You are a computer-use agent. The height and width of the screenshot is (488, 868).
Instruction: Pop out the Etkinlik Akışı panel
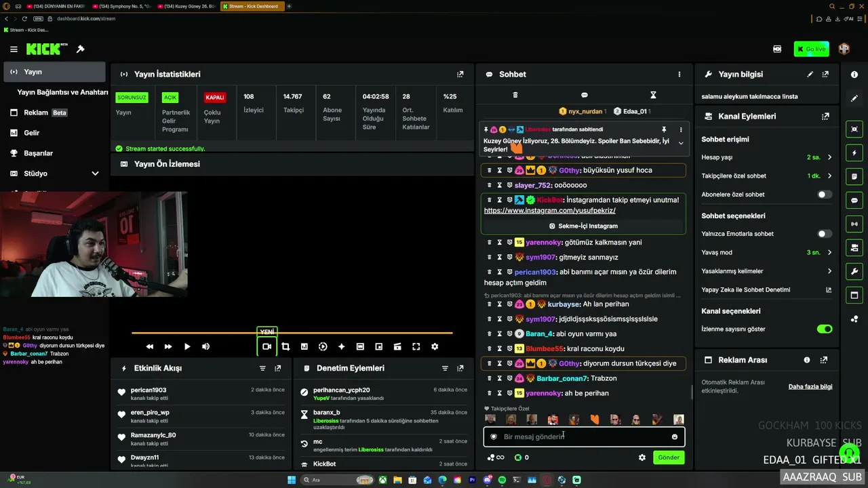click(278, 368)
